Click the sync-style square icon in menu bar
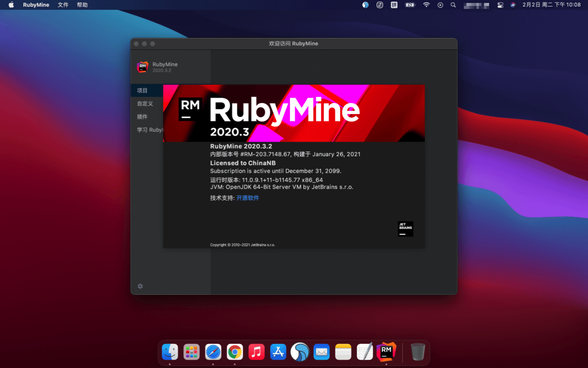588x368 pixels. (x=380, y=5)
